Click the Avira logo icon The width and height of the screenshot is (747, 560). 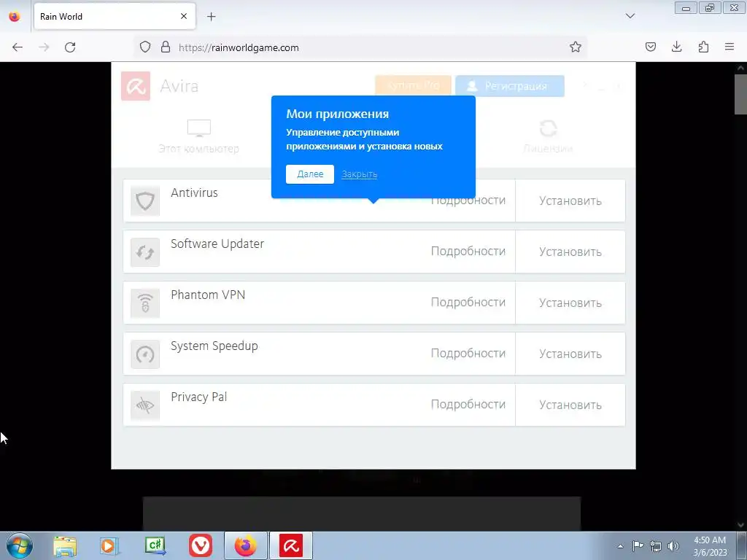(x=136, y=86)
